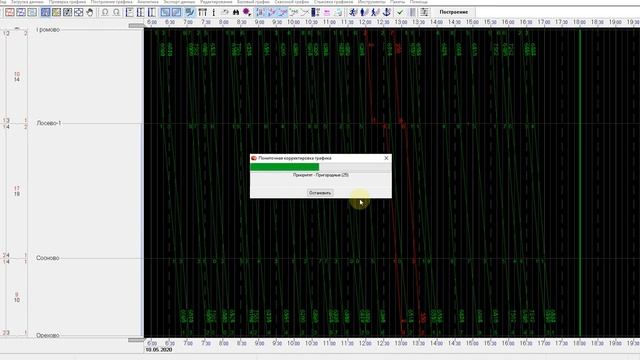Select the Орехово station label
Screen dimensions: 640x360
click(x=48, y=335)
